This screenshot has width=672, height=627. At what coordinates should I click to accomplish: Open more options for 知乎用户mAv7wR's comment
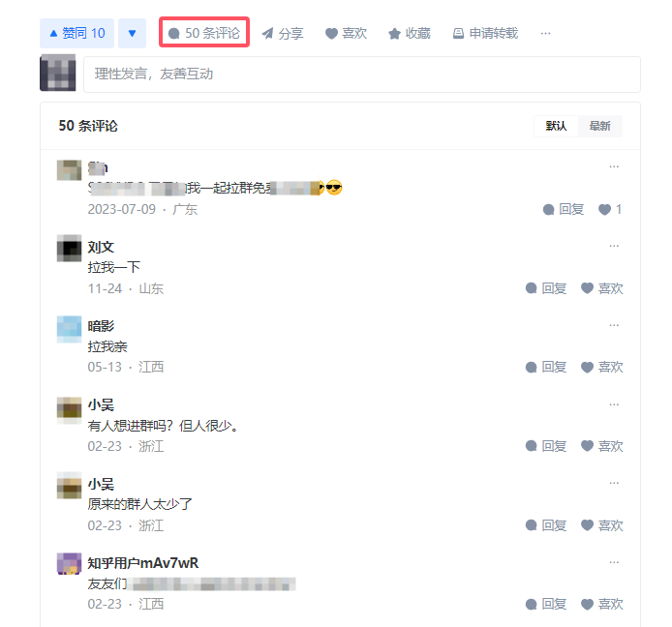[614, 562]
